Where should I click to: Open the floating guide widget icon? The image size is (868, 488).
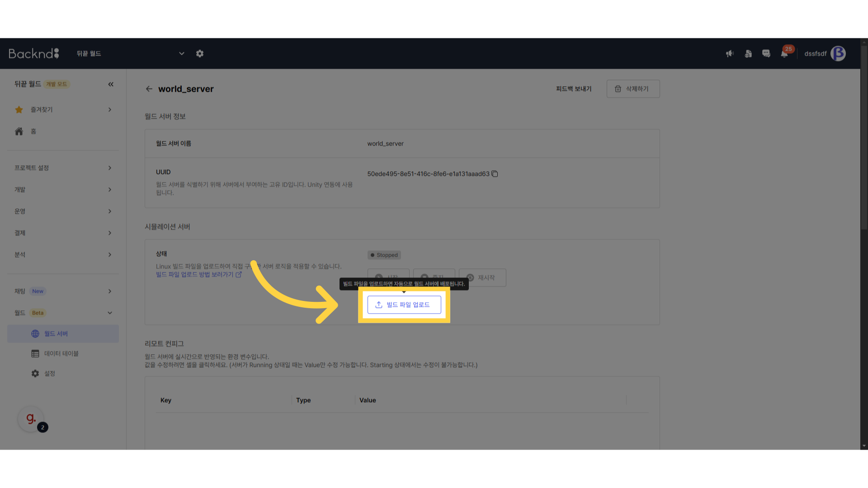[x=31, y=419]
